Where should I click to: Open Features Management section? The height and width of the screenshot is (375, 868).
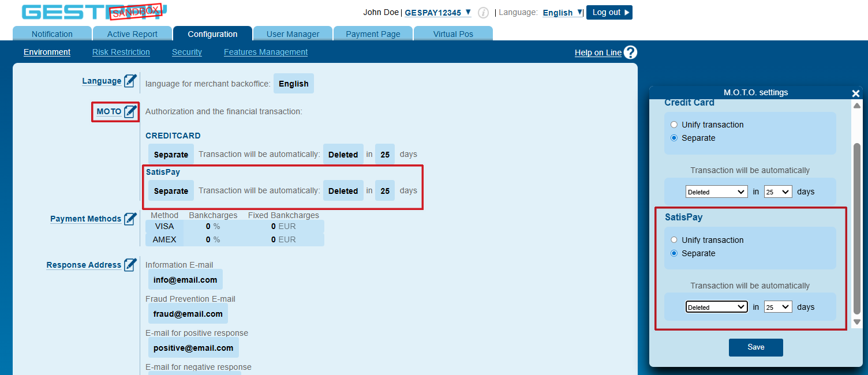click(265, 52)
